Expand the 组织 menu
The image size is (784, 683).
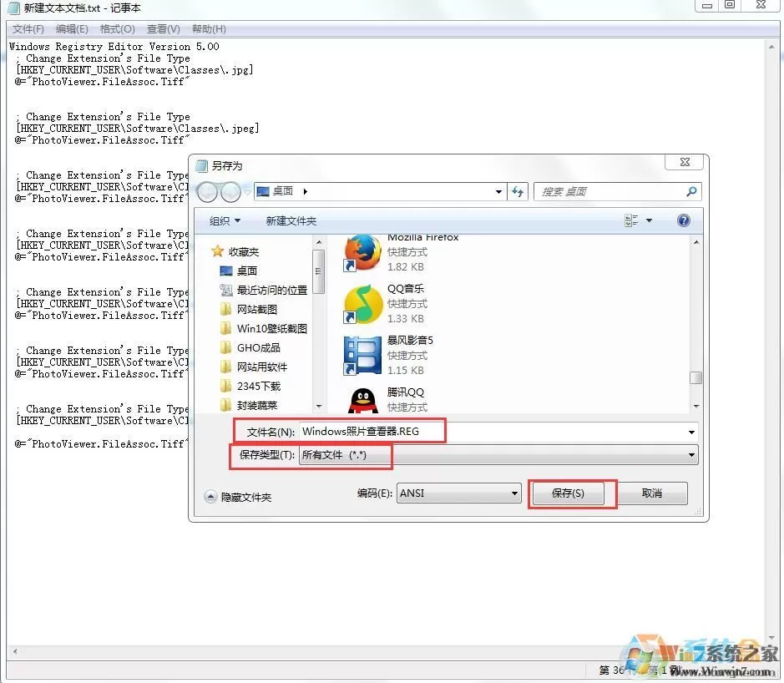pyautogui.click(x=225, y=221)
